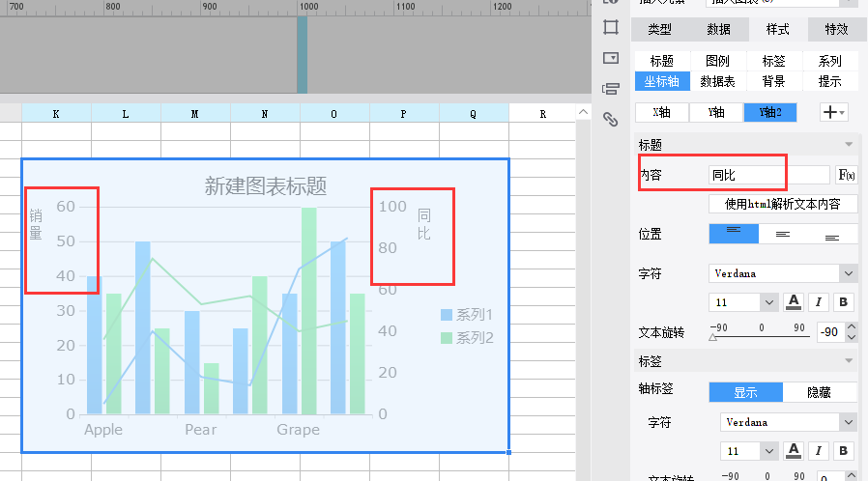This screenshot has height=481, width=868.
Task: Open the 系列 style section
Action: coord(829,61)
